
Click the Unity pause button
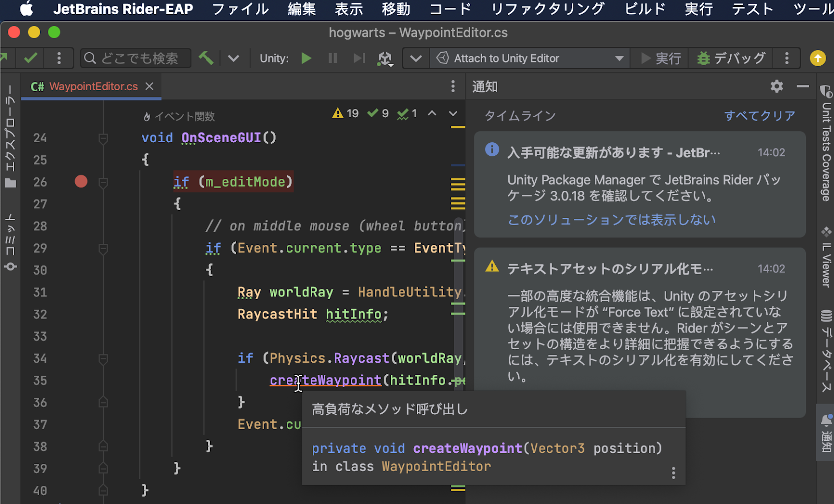click(333, 58)
